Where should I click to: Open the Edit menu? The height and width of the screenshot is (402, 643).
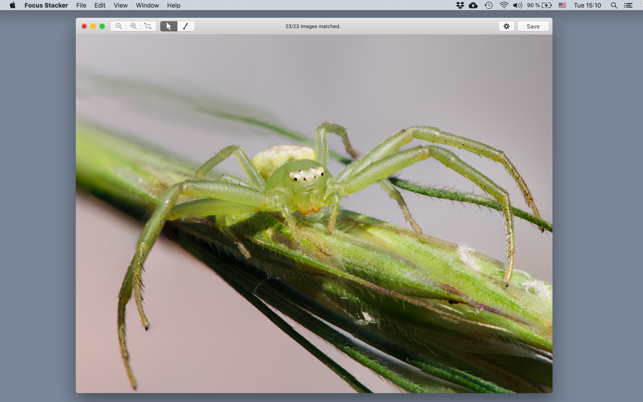coord(100,5)
